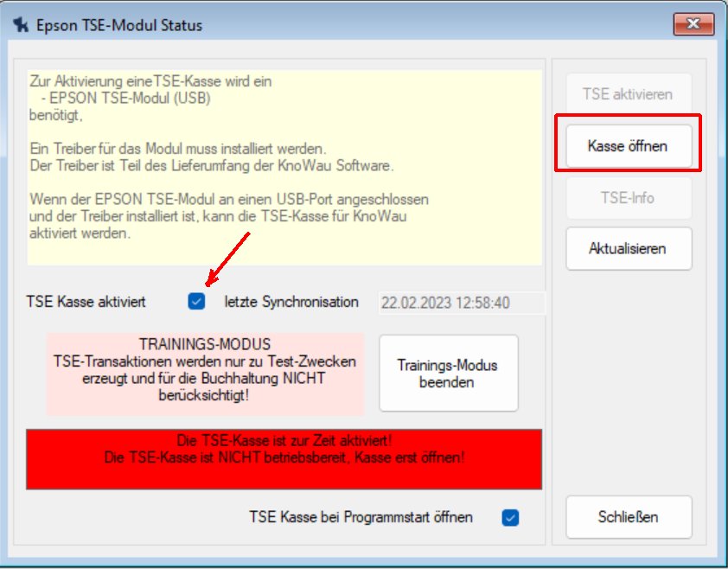Click the letzte Synchronisation date field
728x569 pixels.
(x=462, y=303)
